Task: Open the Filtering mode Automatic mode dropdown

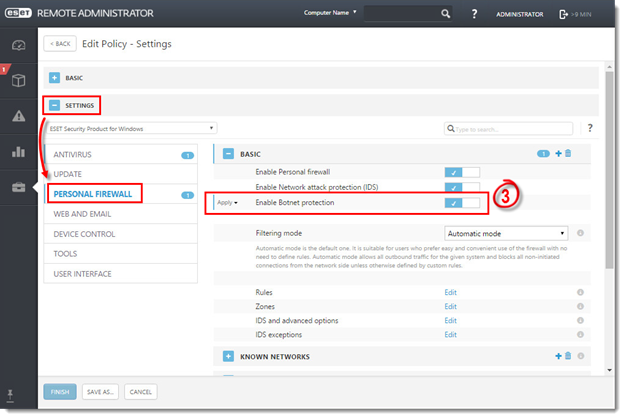Action: 506,233
